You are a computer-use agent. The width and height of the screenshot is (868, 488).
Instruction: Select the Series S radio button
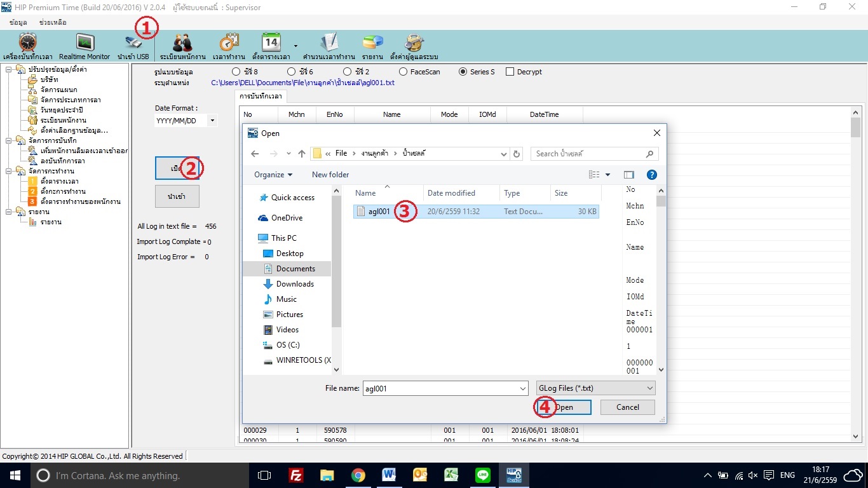pos(463,72)
